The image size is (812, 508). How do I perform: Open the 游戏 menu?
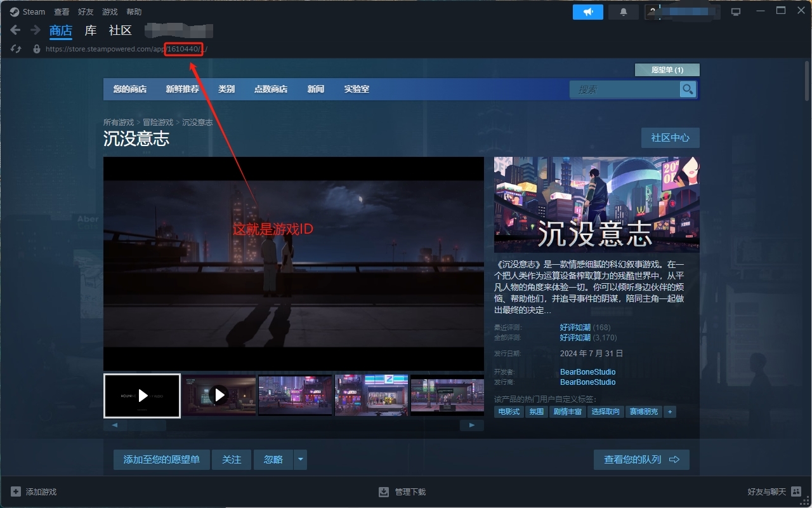click(110, 11)
